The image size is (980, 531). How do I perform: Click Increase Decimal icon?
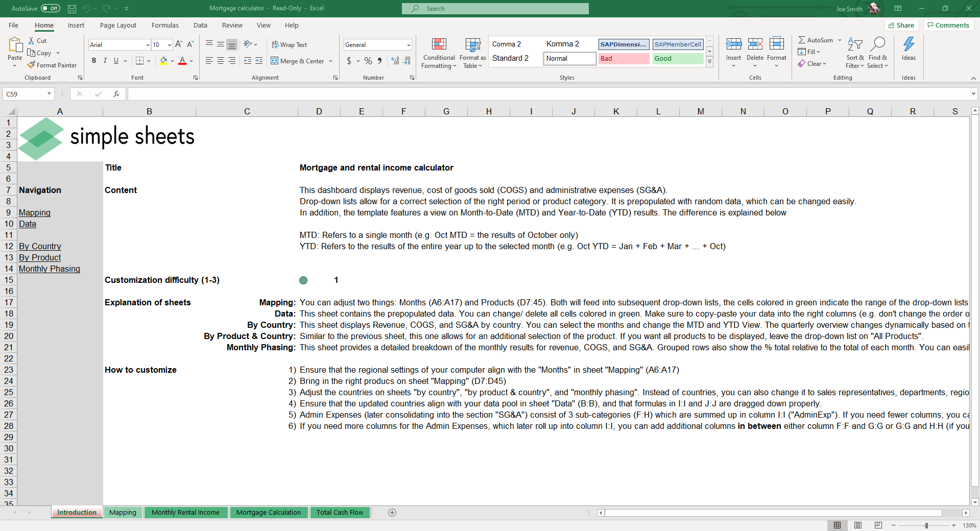[395, 61]
